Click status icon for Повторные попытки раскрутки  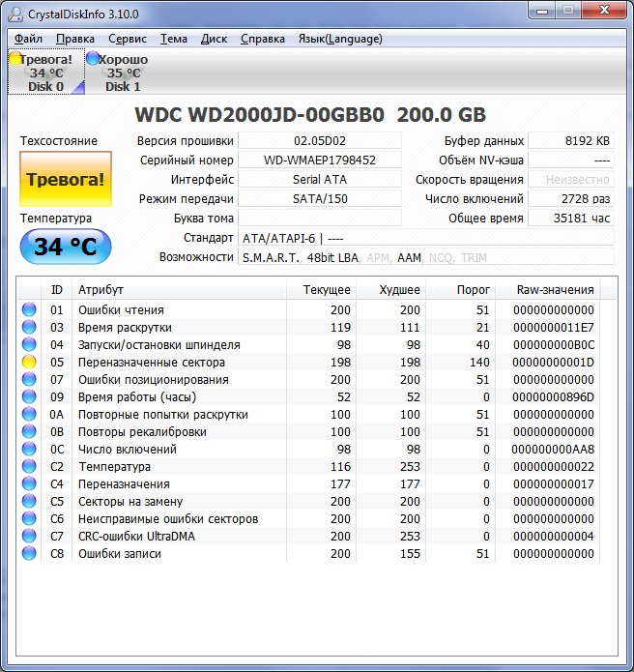click(29, 414)
